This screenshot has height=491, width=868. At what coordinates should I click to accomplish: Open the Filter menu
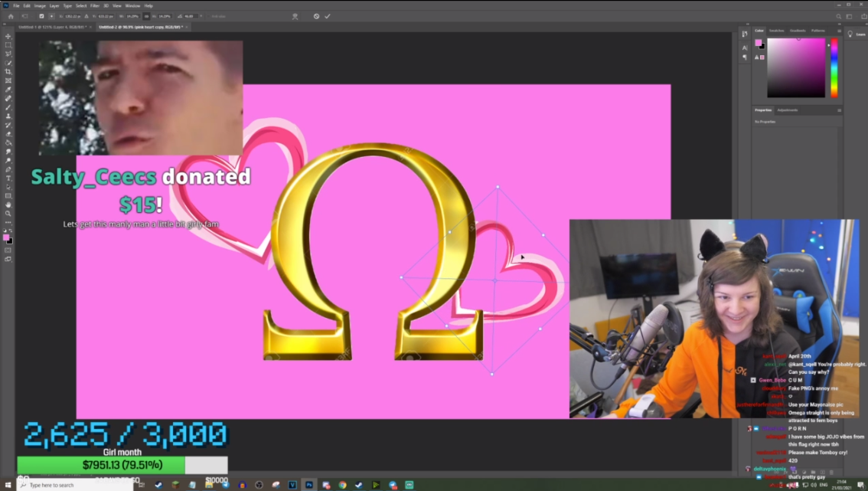95,5
